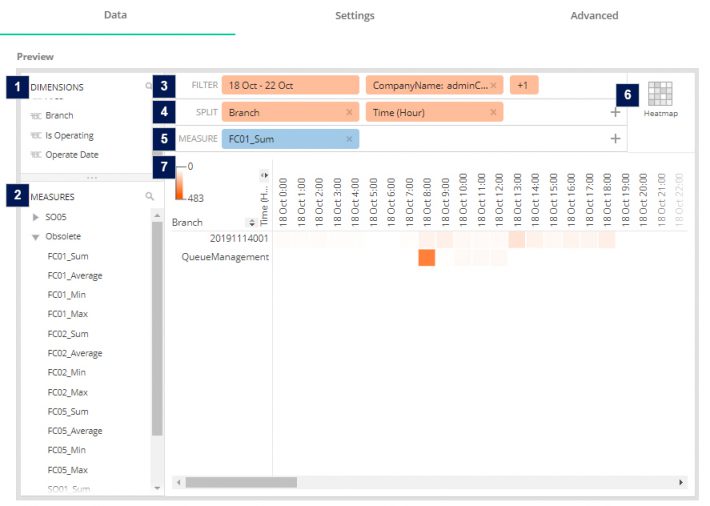The image size is (710, 506).
Task: Toggle the Time (Hour) header sort arrows
Action: [264, 175]
